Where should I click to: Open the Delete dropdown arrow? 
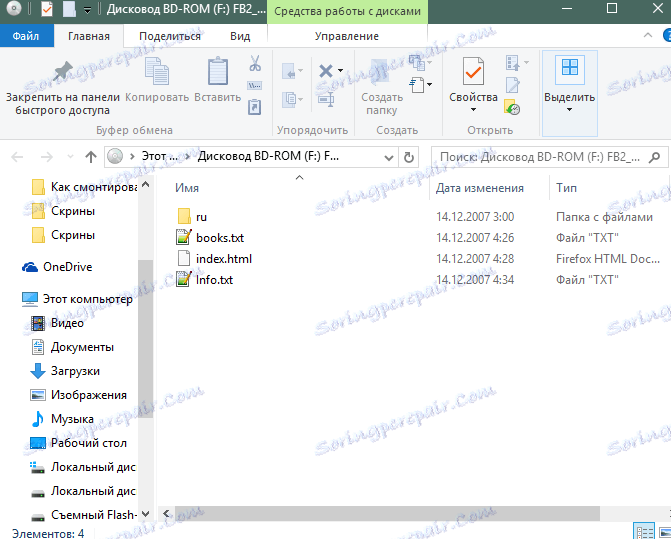[x=340, y=70]
